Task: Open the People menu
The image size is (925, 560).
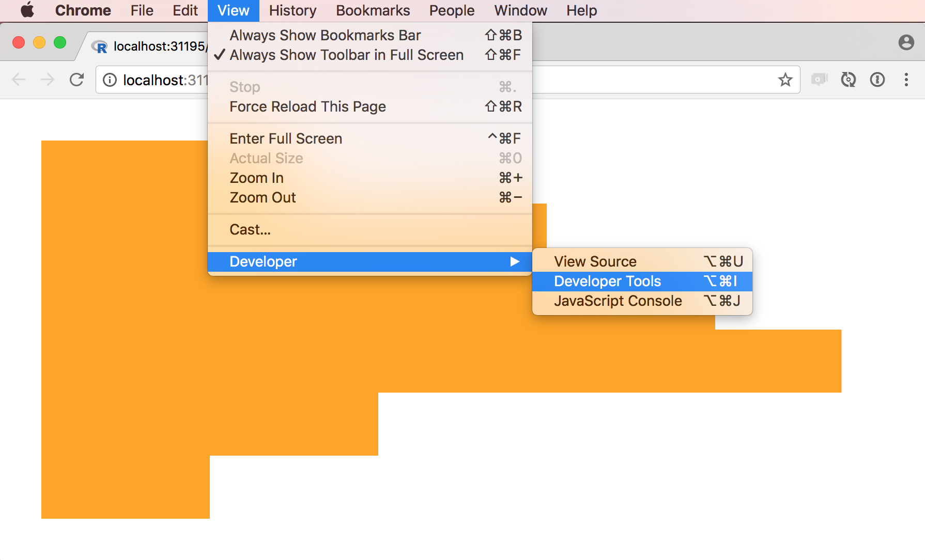Action: (x=452, y=10)
